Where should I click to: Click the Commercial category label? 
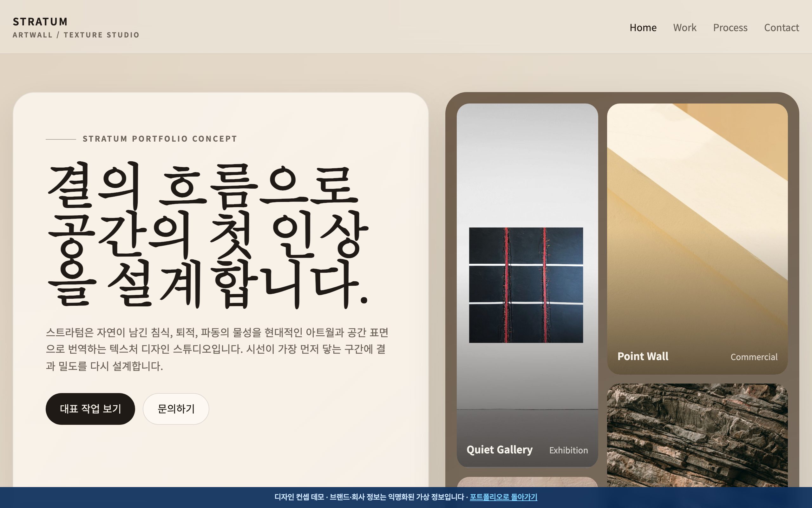pos(754,357)
